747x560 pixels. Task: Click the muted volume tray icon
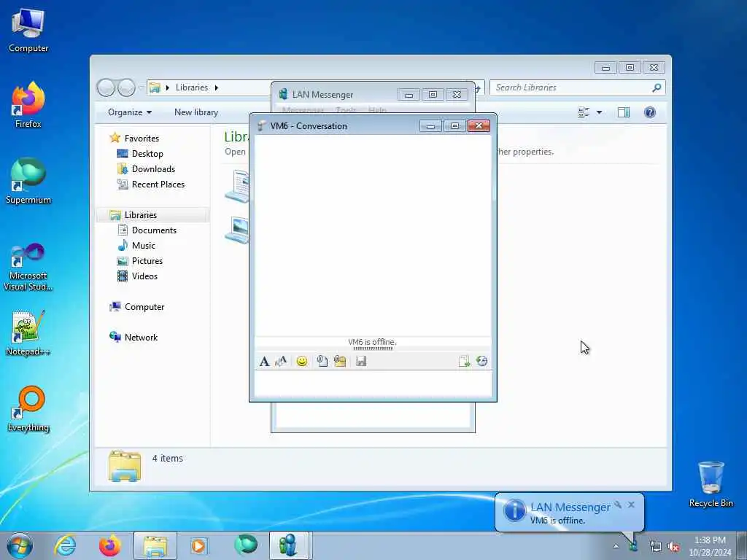pyautogui.click(x=673, y=547)
